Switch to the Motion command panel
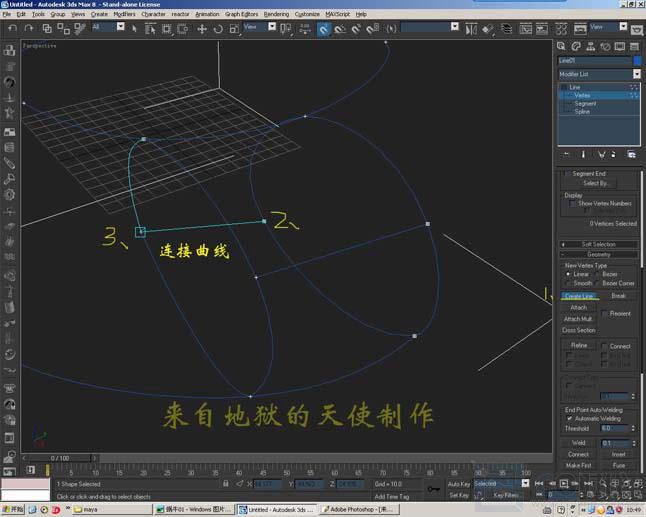Viewport: 646px width, 517px height. pyautogui.click(x=605, y=46)
